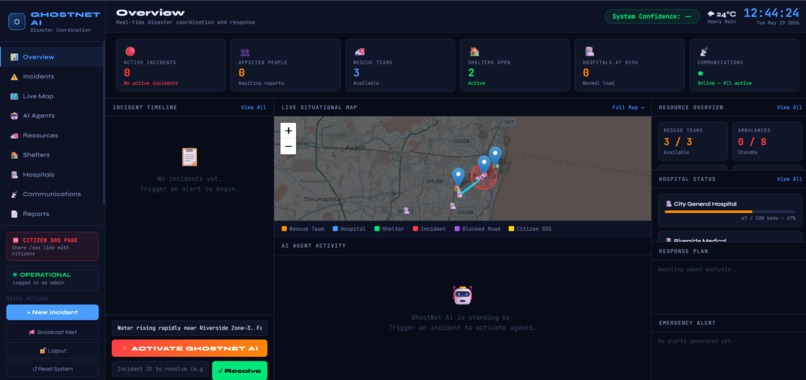Click the red incident circle on map
This screenshot has height=380, width=806.
pos(484,177)
